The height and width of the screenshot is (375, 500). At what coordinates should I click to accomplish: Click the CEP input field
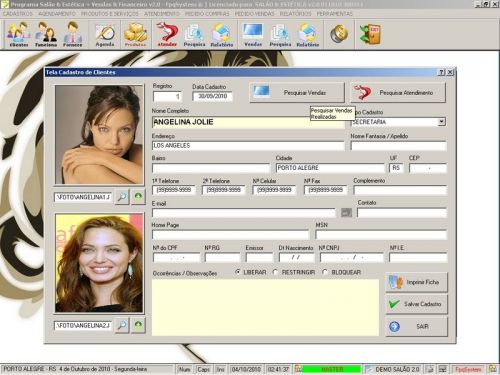click(x=428, y=168)
